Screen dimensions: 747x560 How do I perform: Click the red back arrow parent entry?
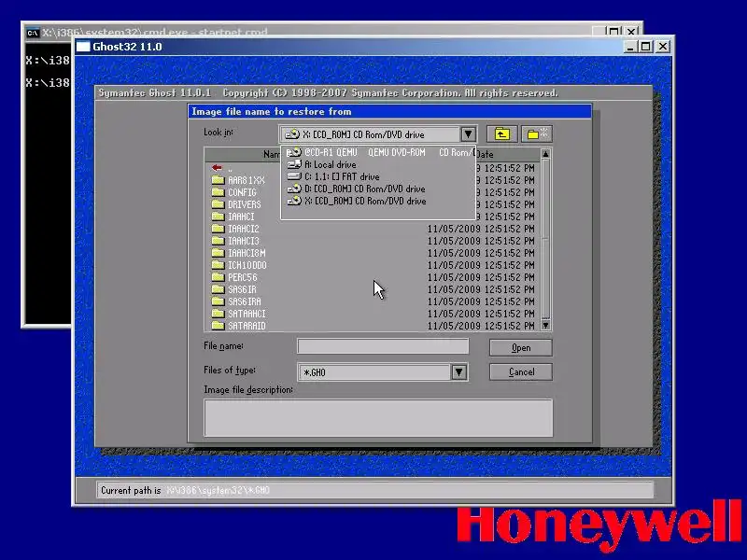click(x=218, y=168)
